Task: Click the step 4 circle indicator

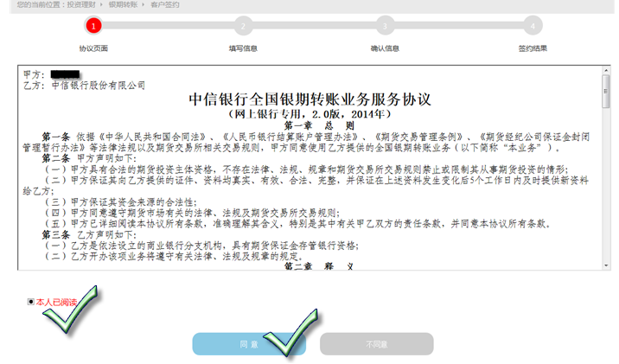Action: tap(533, 27)
